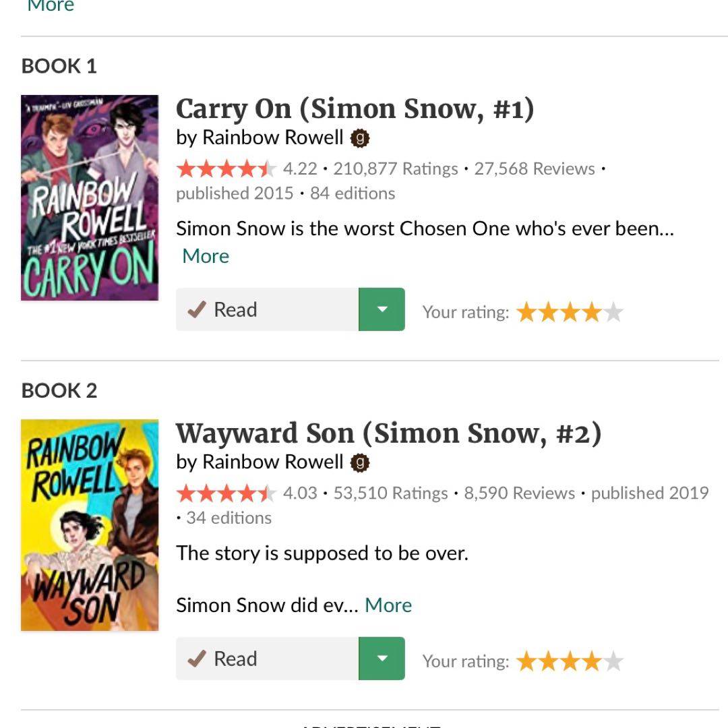Open Wayward Son (Simon Snow, #2) title
The height and width of the screenshot is (728, 728).
(x=388, y=434)
